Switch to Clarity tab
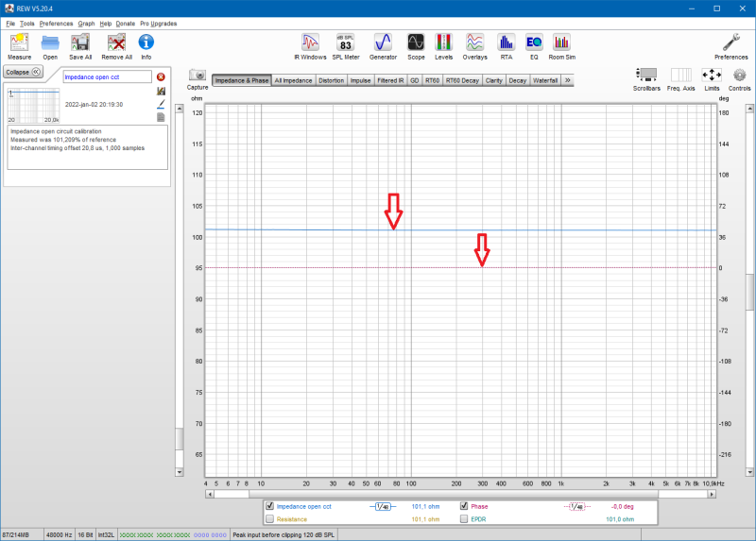 point(493,80)
